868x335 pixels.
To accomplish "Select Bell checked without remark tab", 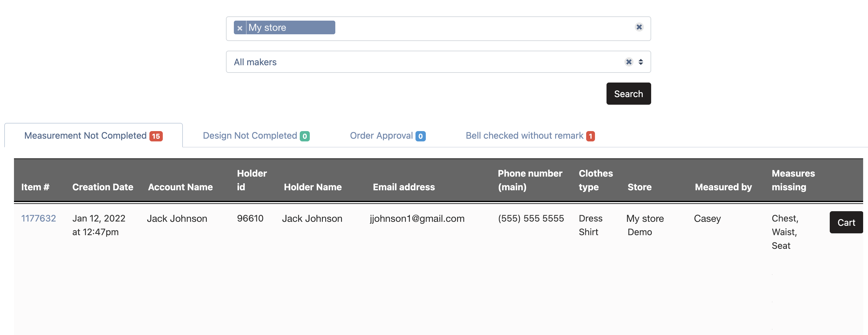I will (524, 136).
